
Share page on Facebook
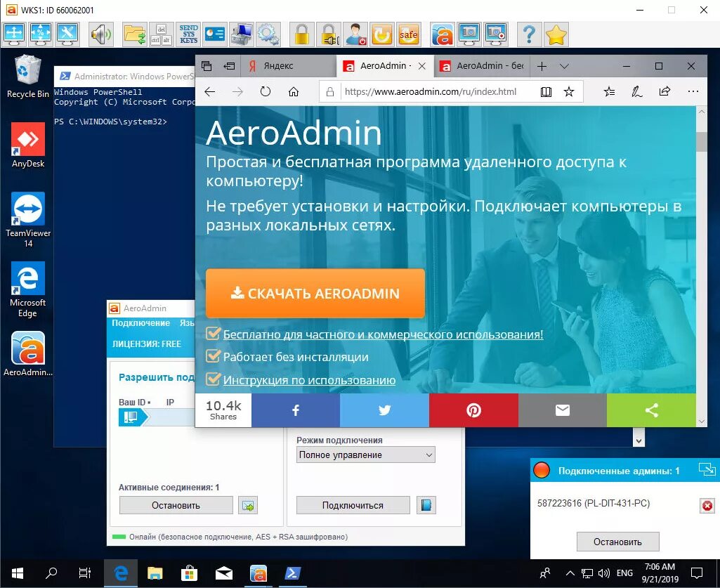[x=295, y=410]
